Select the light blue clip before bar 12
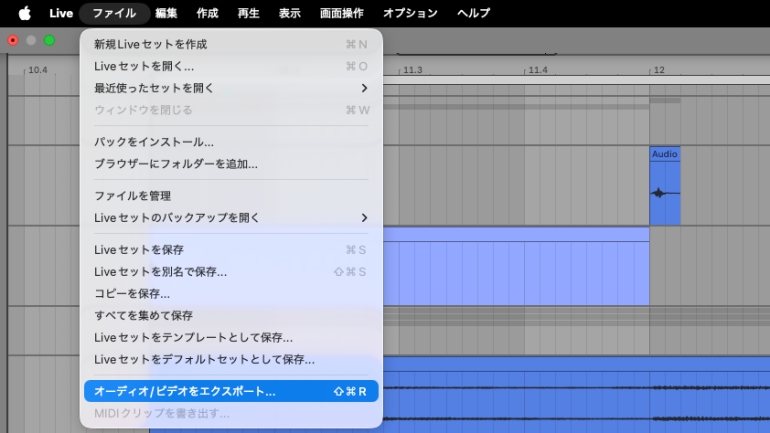This screenshot has width=770, height=433. coord(516,266)
